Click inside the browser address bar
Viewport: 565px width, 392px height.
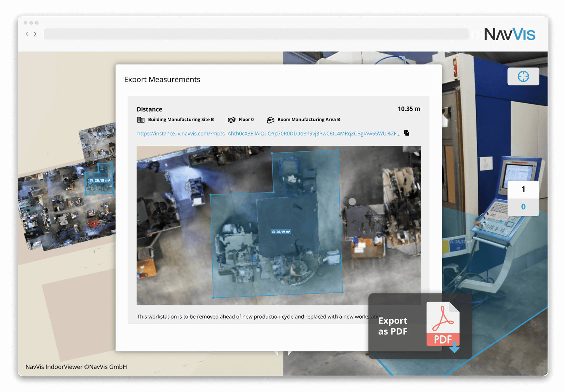click(x=255, y=34)
